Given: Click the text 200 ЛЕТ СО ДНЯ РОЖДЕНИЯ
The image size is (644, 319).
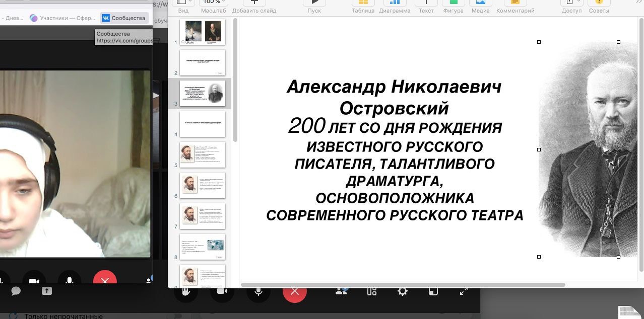Looking at the screenshot, I should 395,126.
